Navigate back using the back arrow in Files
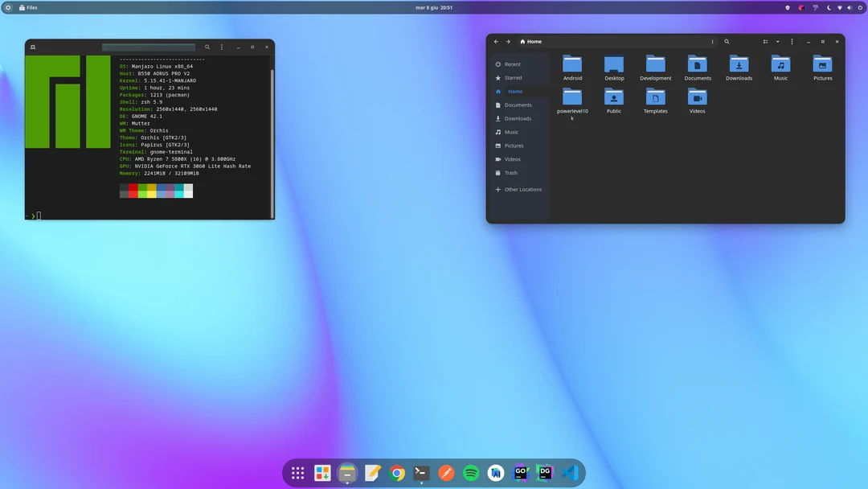868x489 pixels. point(496,41)
